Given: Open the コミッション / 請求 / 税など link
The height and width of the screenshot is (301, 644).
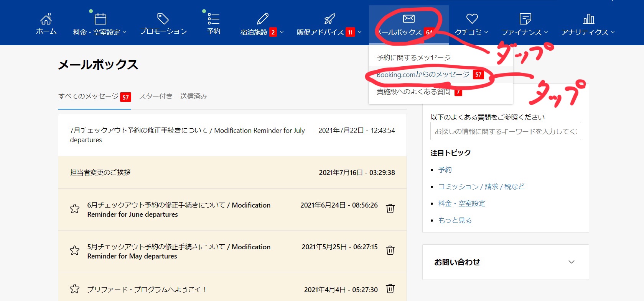Looking at the screenshot, I should (x=481, y=186).
